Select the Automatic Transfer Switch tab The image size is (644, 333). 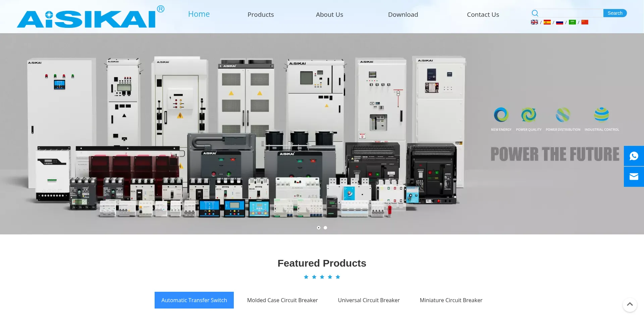pyautogui.click(x=194, y=300)
